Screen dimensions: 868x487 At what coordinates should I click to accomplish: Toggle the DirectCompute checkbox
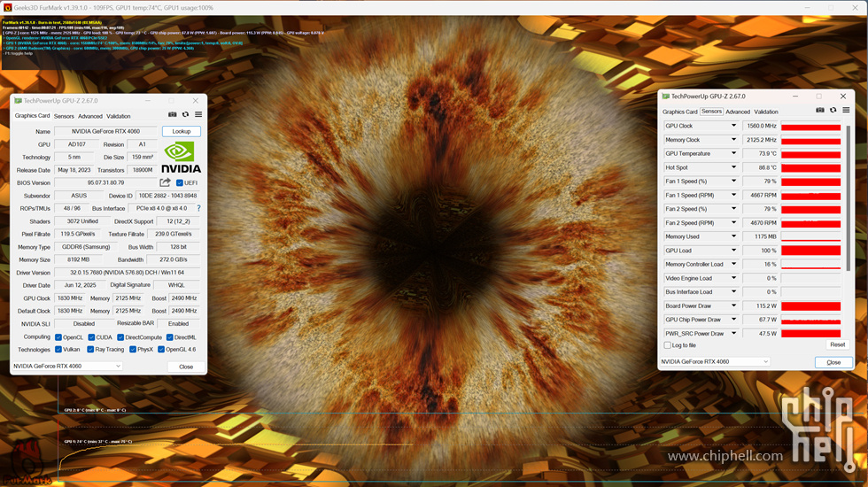pos(120,337)
